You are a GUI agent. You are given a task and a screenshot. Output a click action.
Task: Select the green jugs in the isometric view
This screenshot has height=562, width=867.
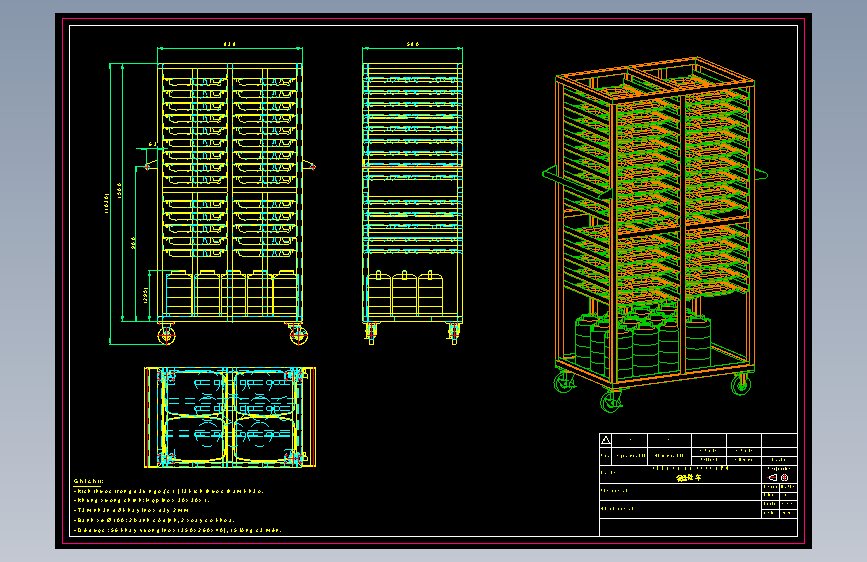click(643, 342)
